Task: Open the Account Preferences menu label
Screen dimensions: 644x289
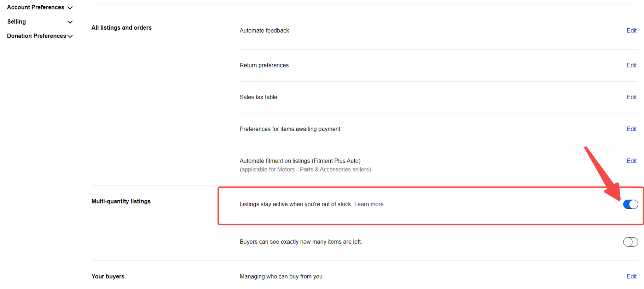Action: click(35, 7)
